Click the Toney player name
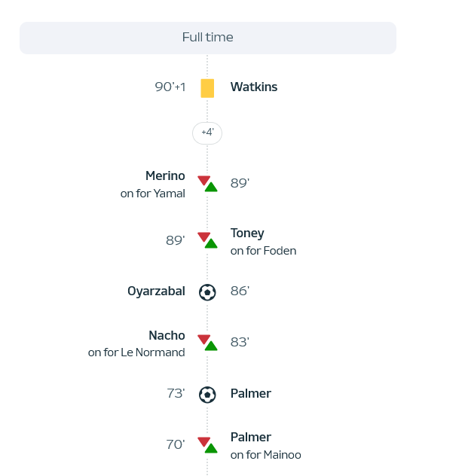This screenshot has width=465, height=476. (247, 233)
